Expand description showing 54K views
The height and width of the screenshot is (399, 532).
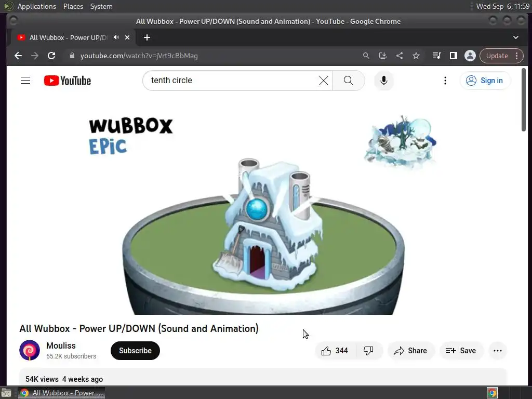tap(263, 377)
